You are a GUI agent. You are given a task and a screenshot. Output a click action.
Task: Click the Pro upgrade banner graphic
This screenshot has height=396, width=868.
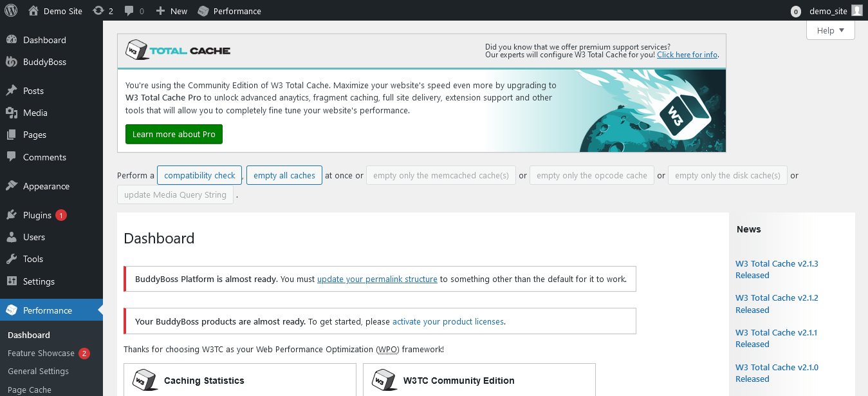[643, 111]
